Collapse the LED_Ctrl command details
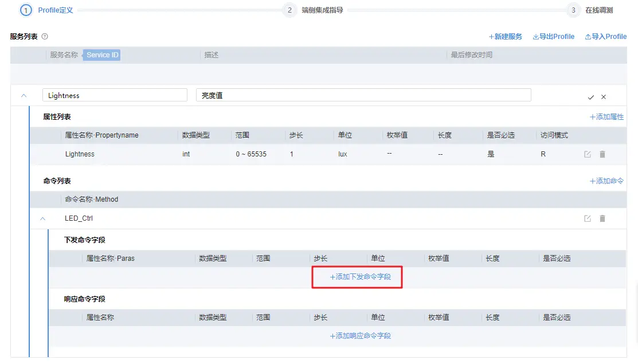This screenshot has width=638, height=364. tap(43, 218)
